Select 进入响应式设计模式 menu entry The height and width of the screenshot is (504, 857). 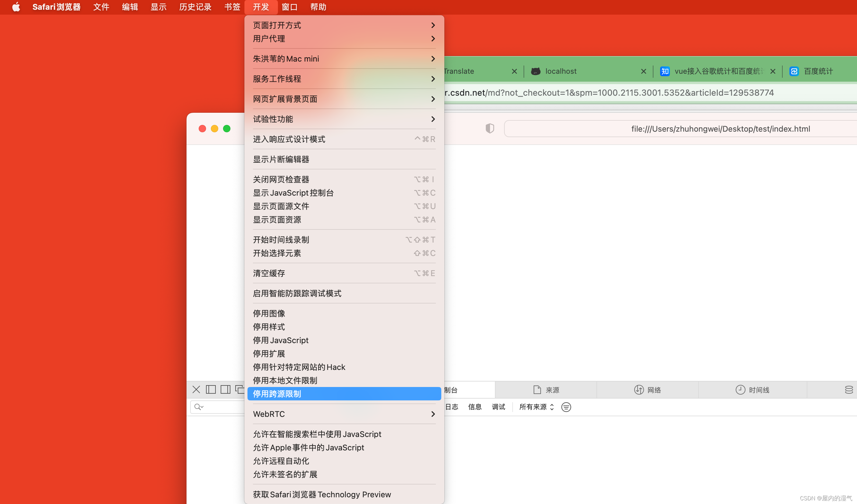pos(289,139)
